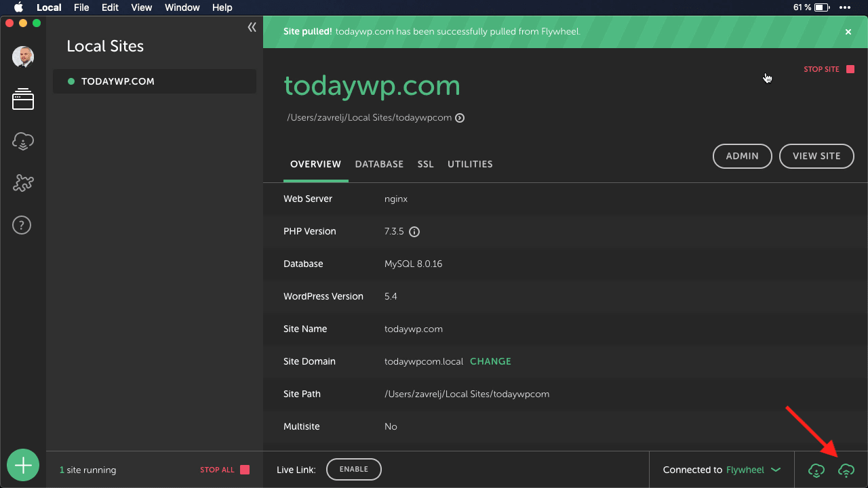Click the nginx web server value
The height and width of the screenshot is (488, 868).
[396, 199]
